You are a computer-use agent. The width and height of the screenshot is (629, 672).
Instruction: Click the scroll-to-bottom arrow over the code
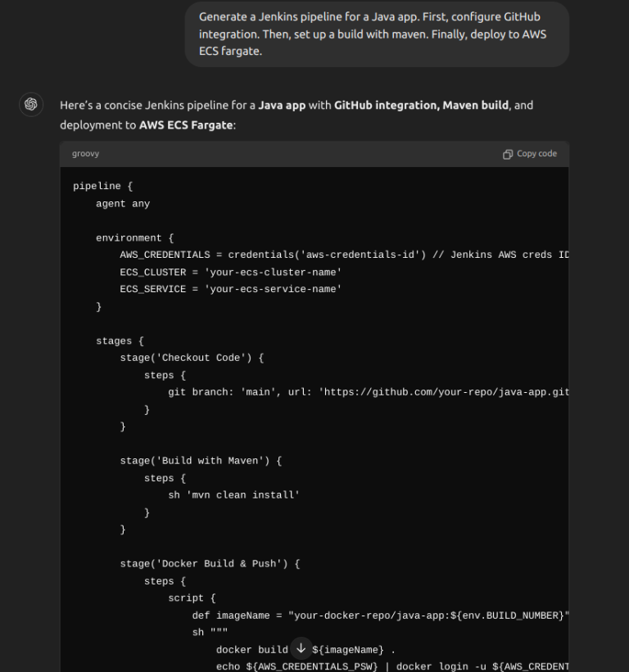[x=301, y=649]
